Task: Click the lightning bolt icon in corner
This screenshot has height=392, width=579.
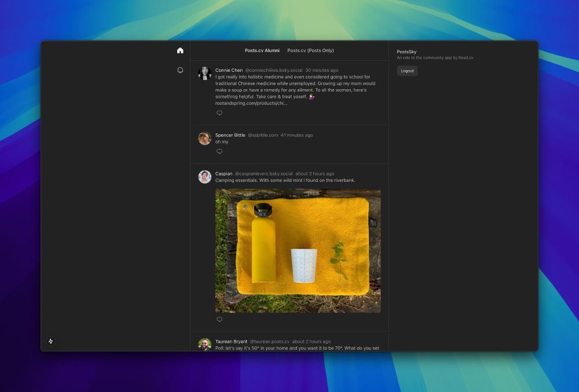Action: click(x=51, y=342)
